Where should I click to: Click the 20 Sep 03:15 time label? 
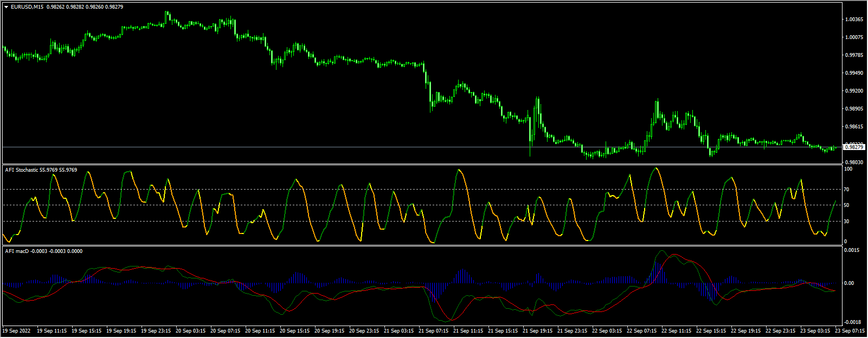click(x=191, y=330)
